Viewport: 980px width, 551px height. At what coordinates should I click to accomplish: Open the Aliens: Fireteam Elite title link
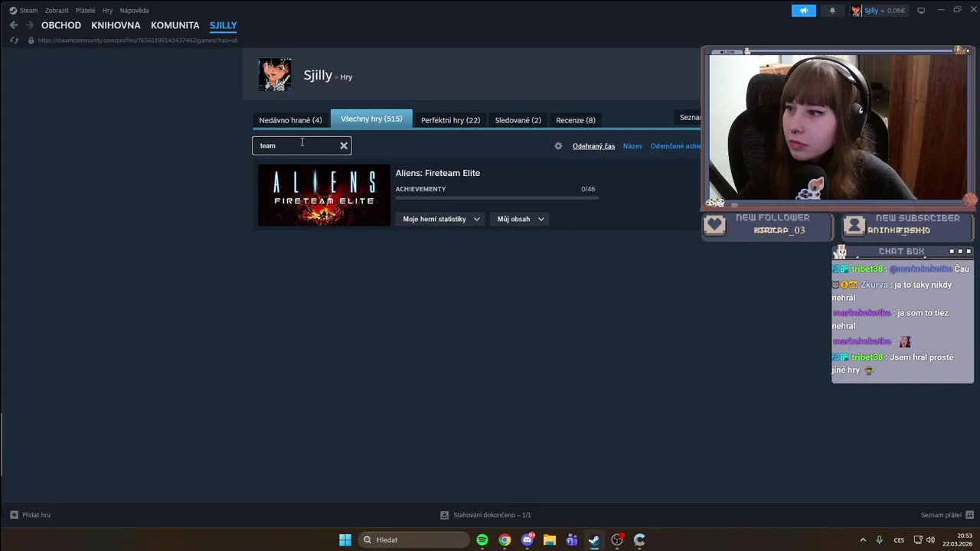click(x=438, y=173)
